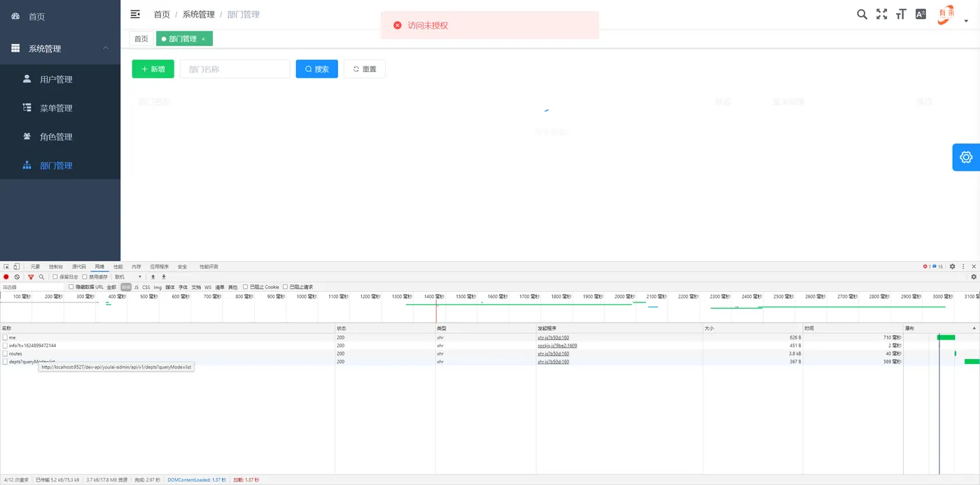Click the 系统管理 breadcrumb
980x485 pixels.
click(199, 14)
